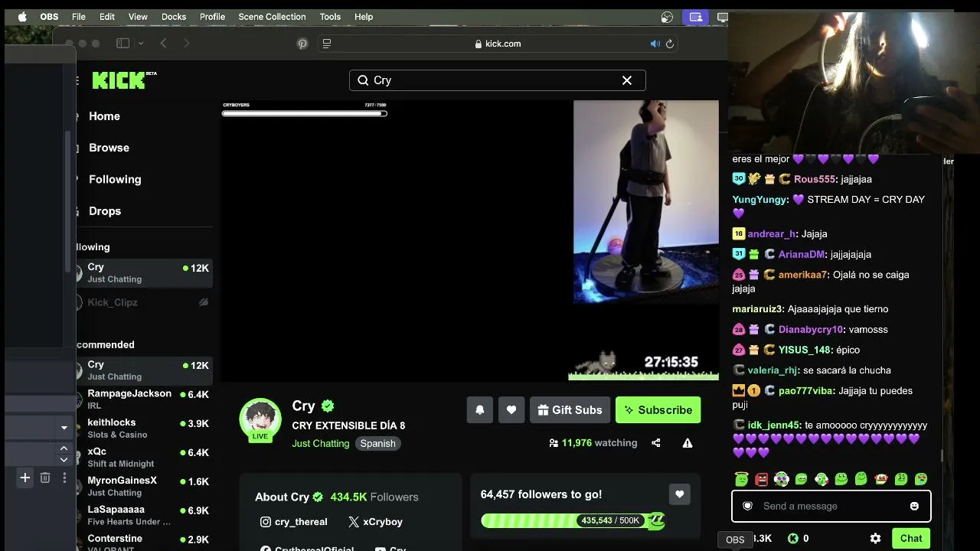Click inside the live stream video player
980x551 pixels.
pos(470,241)
